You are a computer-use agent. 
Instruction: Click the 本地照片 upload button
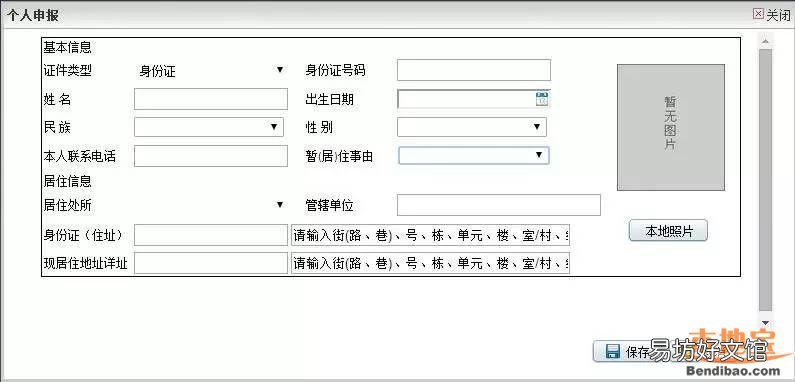[x=668, y=231]
